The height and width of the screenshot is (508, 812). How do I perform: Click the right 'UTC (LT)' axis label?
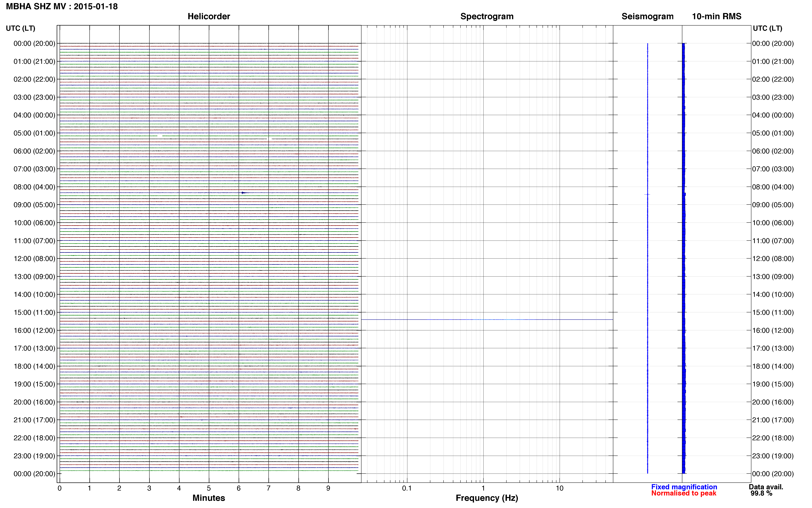pos(767,28)
